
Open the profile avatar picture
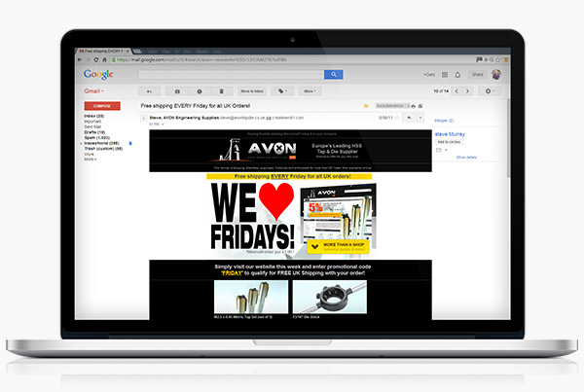495,75
